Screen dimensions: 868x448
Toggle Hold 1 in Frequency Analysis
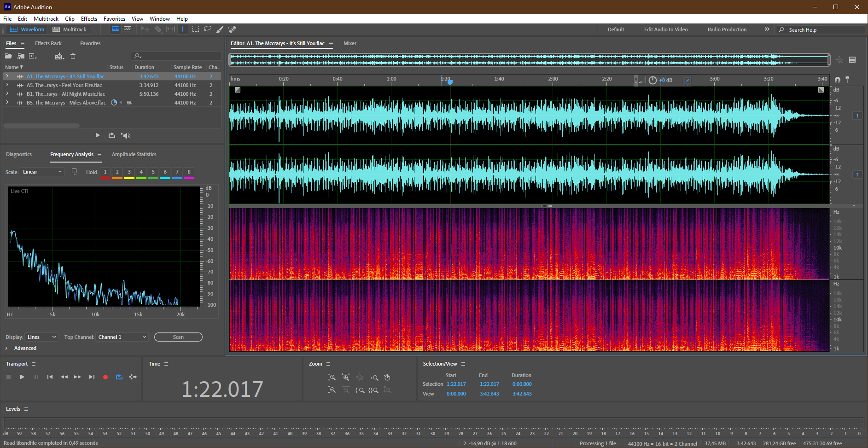[105, 172]
